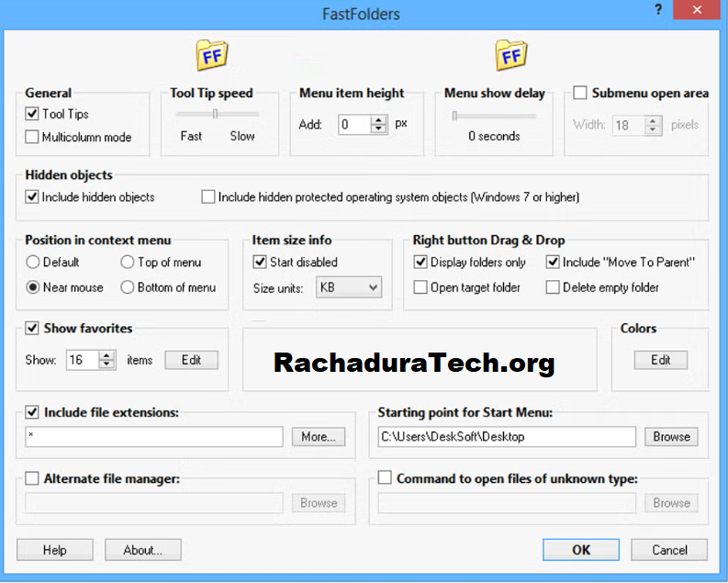
Task: Click Edit button for favorites
Action: (191, 360)
